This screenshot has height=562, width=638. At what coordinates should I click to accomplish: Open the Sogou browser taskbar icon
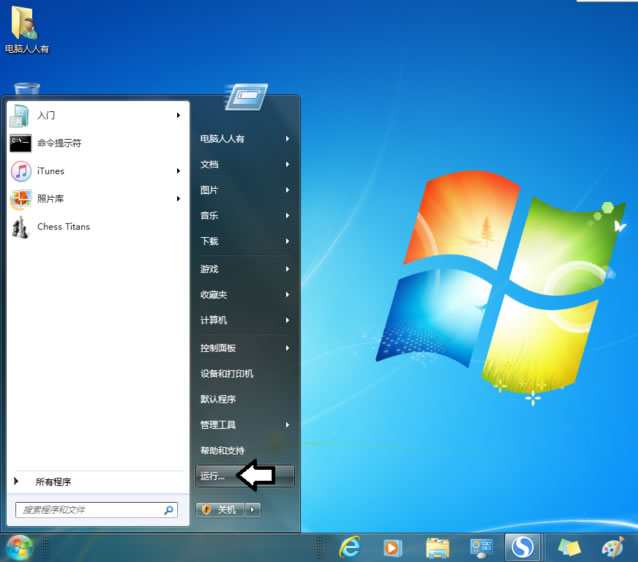pos(522,547)
